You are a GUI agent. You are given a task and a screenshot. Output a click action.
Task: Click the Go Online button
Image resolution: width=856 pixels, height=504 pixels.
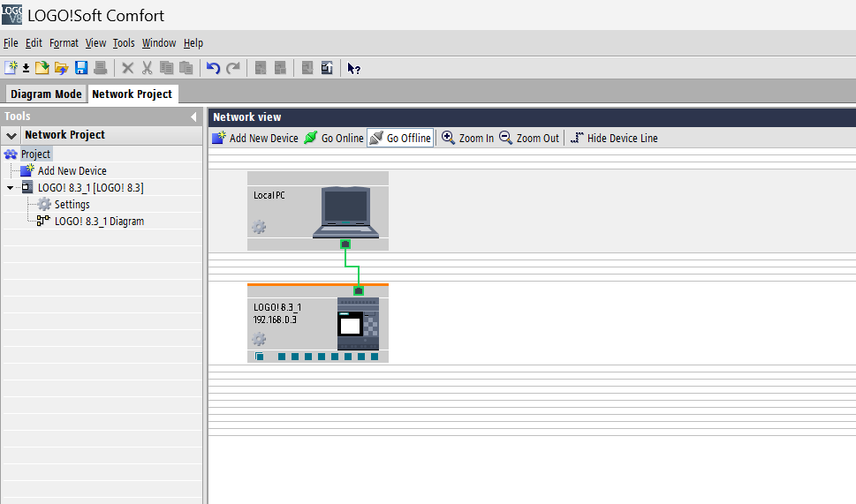(x=334, y=138)
